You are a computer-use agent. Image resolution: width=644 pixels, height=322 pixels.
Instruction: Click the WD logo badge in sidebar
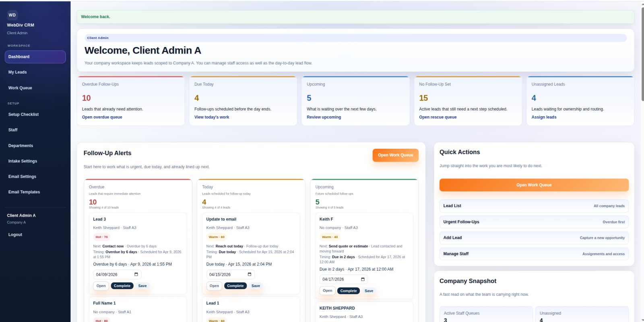(x=12, y=15)
